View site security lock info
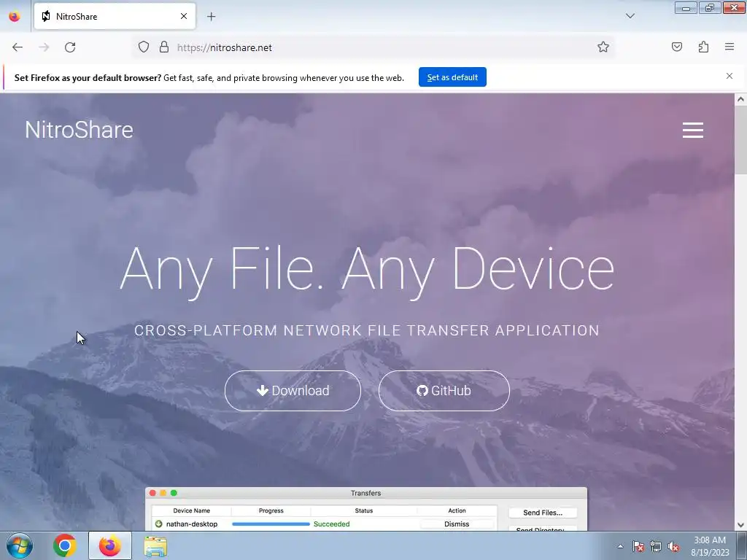The image size is (747, 560). 164,47
